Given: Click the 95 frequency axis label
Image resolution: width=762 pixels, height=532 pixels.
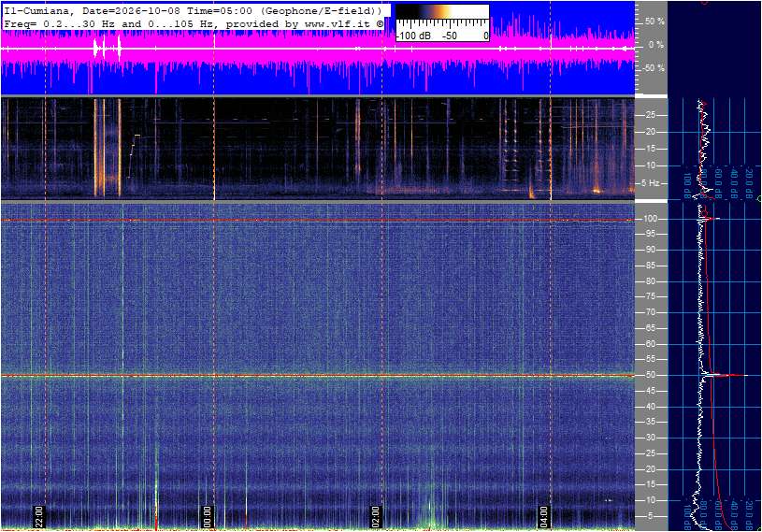Looking at the screenshot, I should point(650,234).
